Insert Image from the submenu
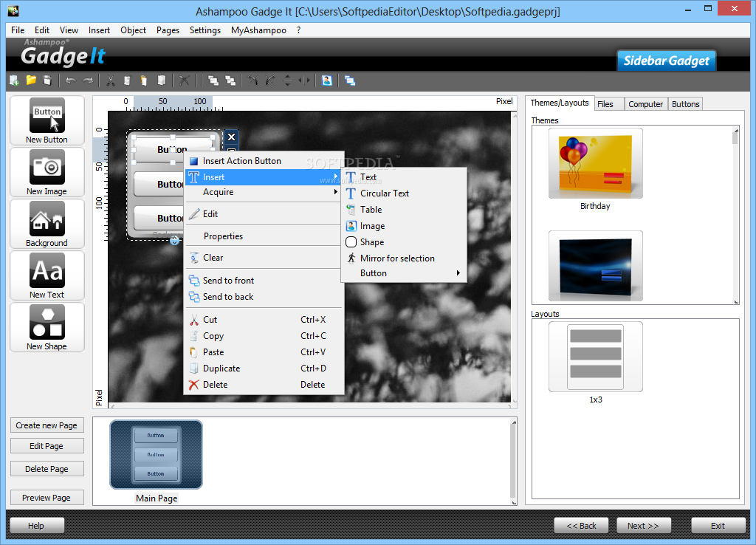The image size is (756, 545). coord(404,226)
